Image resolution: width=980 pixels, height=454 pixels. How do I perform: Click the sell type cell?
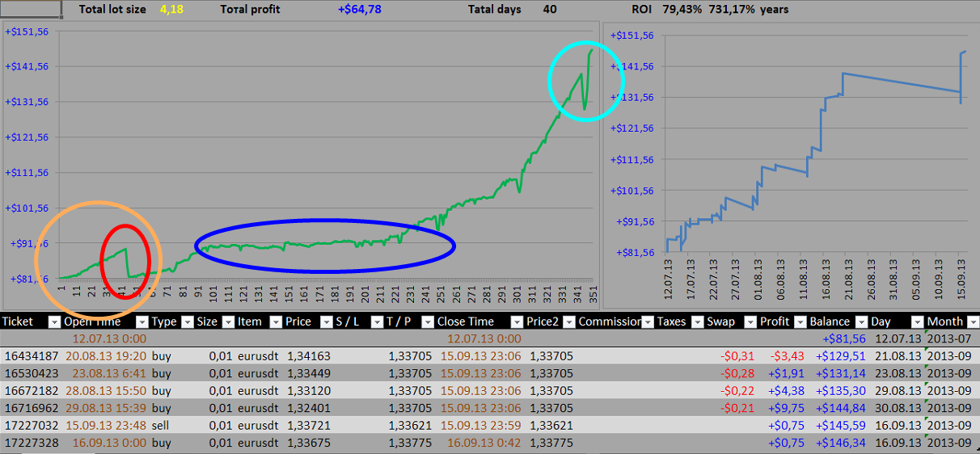tap(160, 426)
